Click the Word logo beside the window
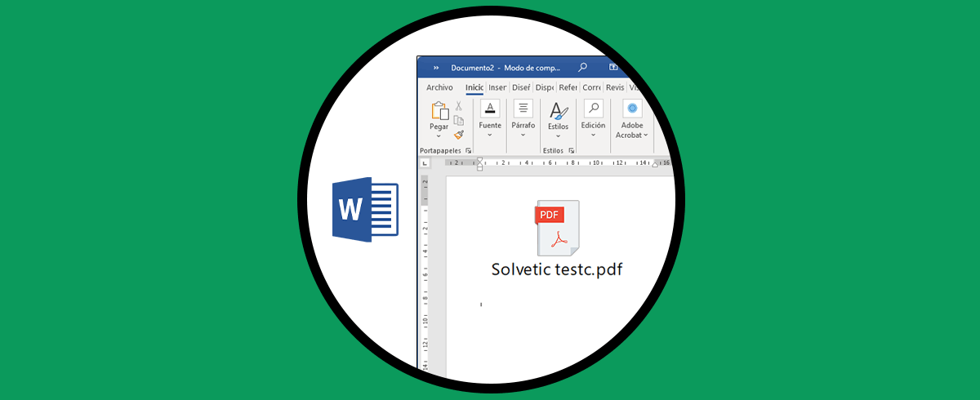The height and width of the screenshot is (400, 980). (x=365, y=208)
